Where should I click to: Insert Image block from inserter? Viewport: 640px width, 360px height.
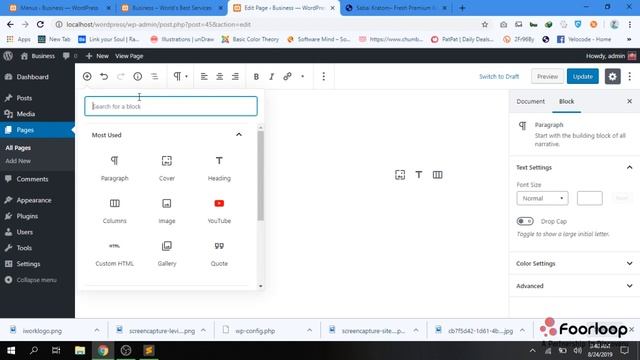(167, 211)
